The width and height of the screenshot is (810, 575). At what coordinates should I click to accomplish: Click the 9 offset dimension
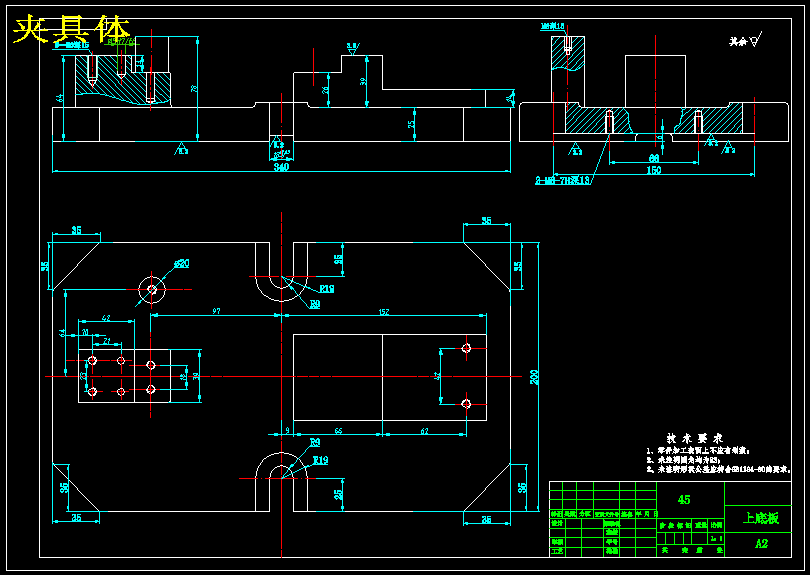pos(287,430)
